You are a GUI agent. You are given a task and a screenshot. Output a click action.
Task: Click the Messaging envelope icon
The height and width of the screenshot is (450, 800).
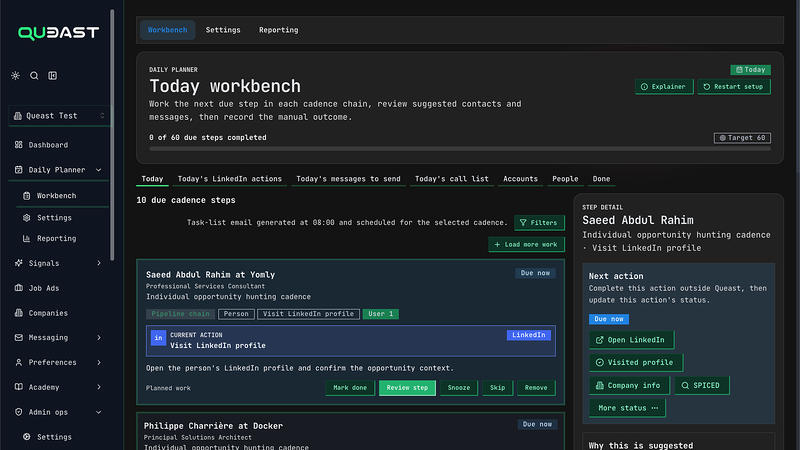tap(19, 338)
